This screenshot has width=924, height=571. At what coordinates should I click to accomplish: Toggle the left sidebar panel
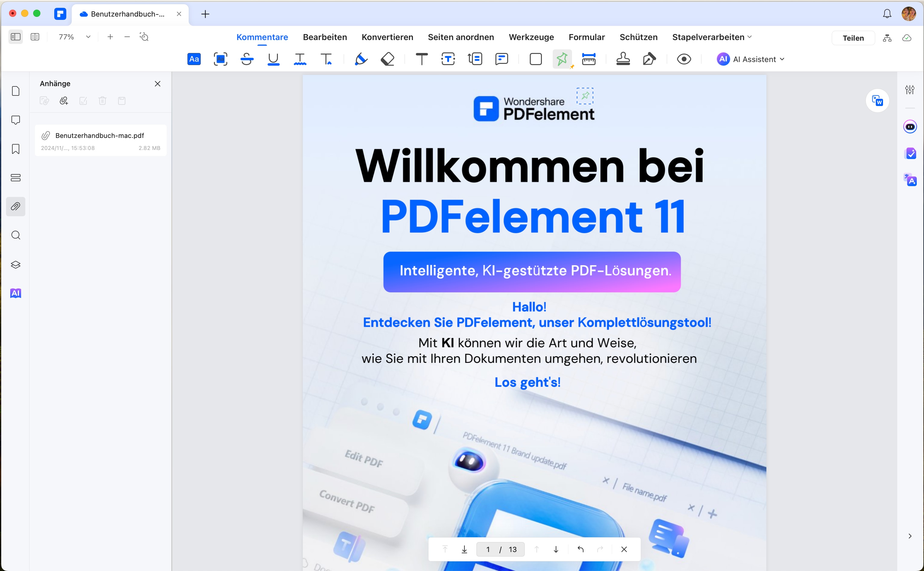pos(15,37)
